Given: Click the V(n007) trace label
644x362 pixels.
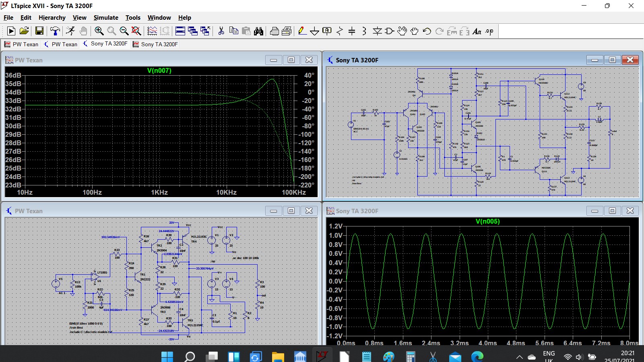Looking at the screenshot, I should point(159,70).
